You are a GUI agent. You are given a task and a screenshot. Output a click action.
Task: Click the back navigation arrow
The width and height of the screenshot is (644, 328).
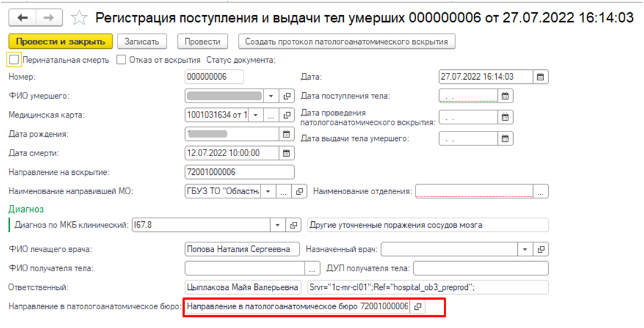23,18
